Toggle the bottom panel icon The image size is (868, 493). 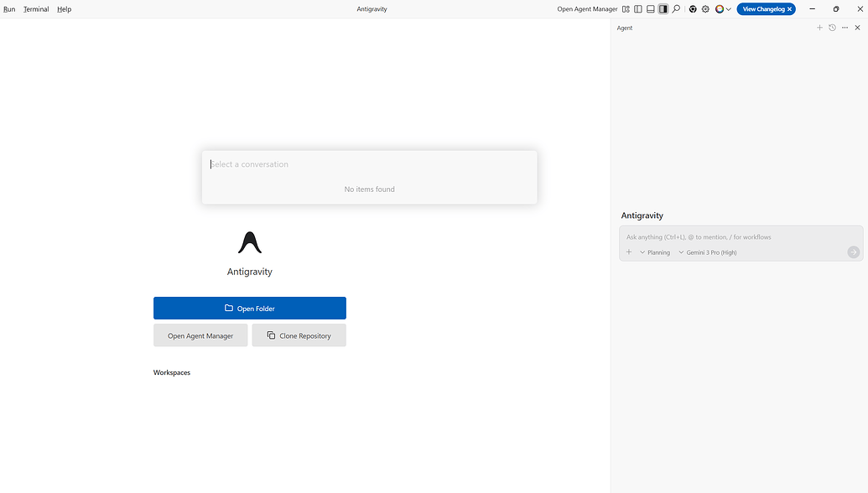click(x=651, y=9)
